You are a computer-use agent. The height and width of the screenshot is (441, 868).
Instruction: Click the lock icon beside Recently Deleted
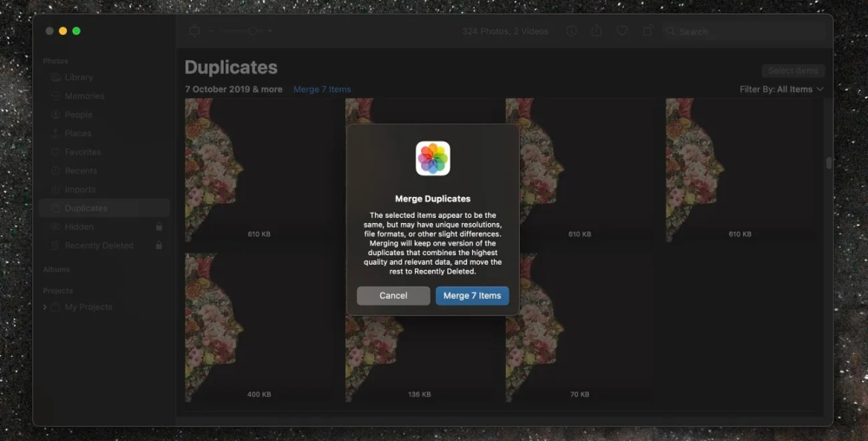(159, 246)
